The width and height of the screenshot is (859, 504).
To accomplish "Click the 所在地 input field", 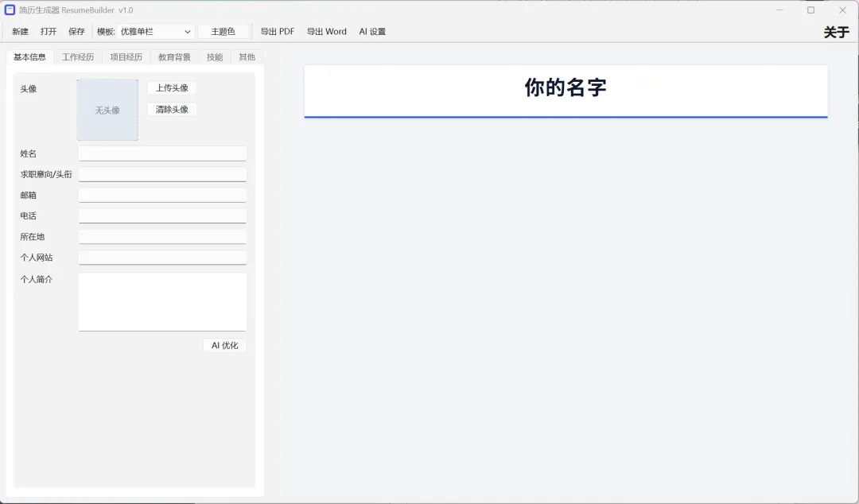I will 163,237.
